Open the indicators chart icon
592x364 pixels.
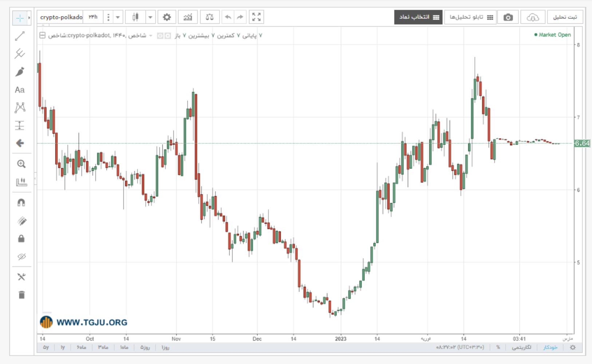(x=188, y=17)
